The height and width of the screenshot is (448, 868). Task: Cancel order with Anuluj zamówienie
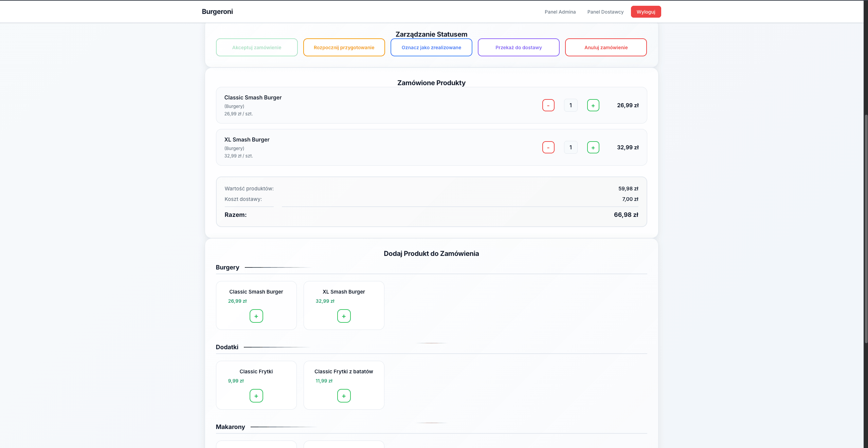click(606, 48)
